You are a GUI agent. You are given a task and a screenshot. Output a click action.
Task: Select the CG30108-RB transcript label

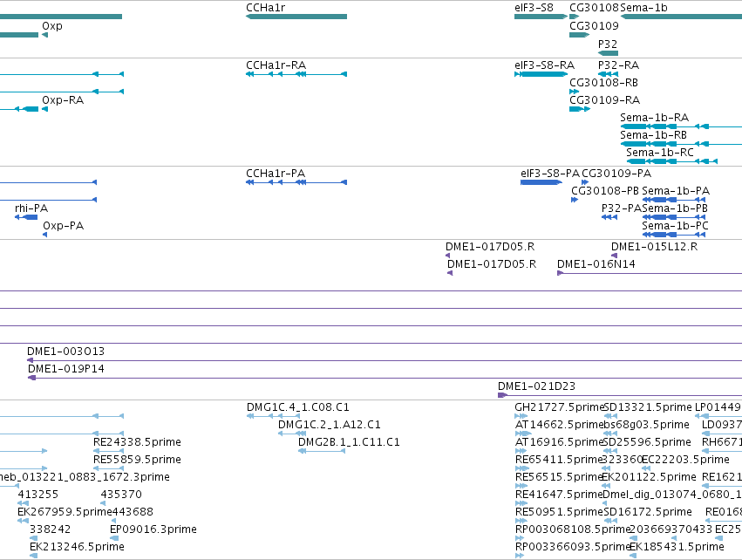pos(604,82)
